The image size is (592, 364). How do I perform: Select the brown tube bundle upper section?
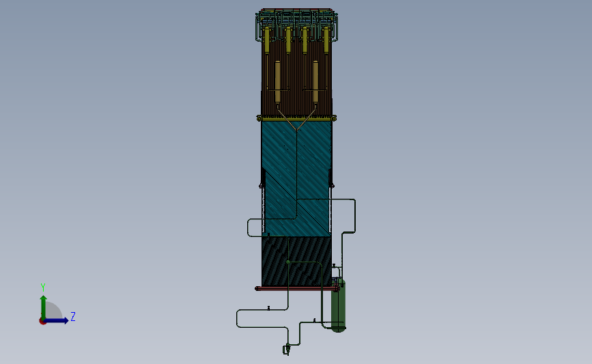tap(296, 77)
